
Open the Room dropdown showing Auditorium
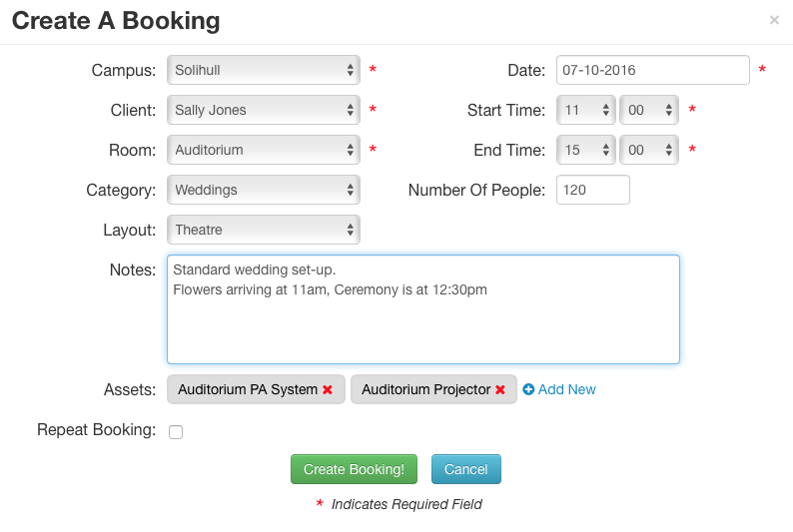point(264,150)
